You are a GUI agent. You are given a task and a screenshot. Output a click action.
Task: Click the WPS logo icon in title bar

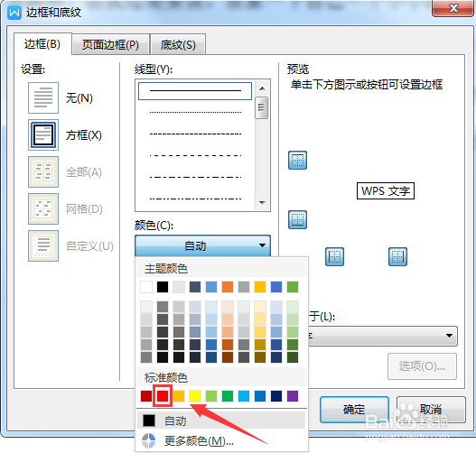click(14, 13)
